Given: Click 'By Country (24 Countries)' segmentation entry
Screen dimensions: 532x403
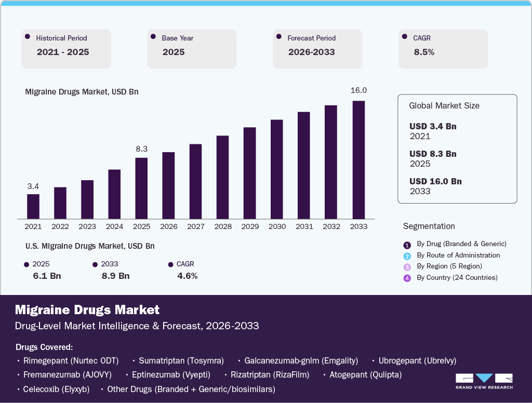Looking at the screenshot, I should coord(457,277).
